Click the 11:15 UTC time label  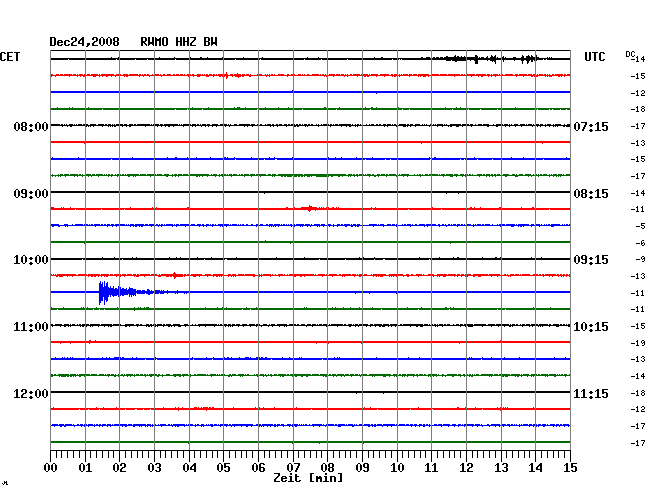point(591,393)
